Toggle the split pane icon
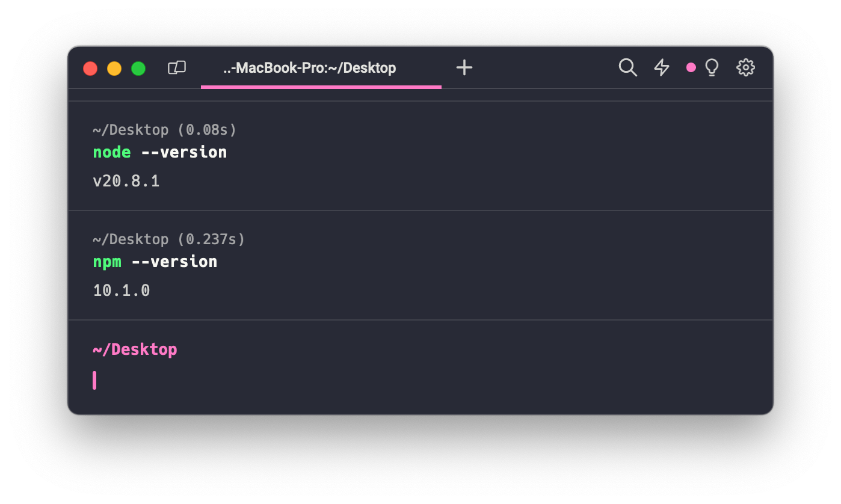This screenshot has width=841, height=504. click(x=177, y=68)
